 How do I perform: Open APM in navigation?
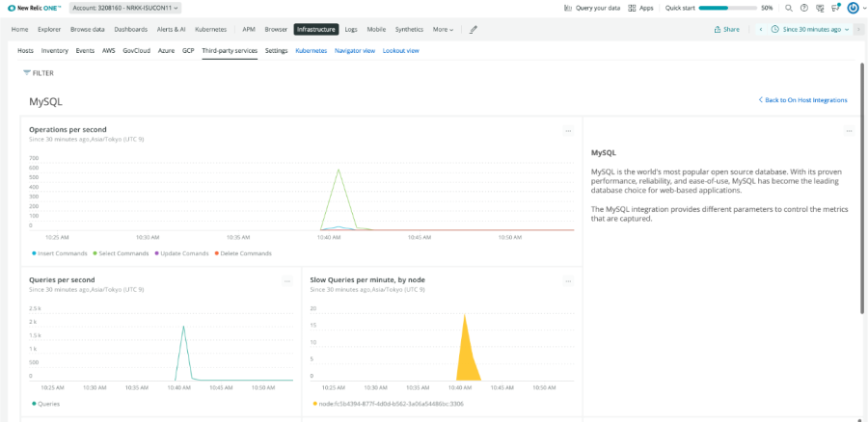(249, 29)
